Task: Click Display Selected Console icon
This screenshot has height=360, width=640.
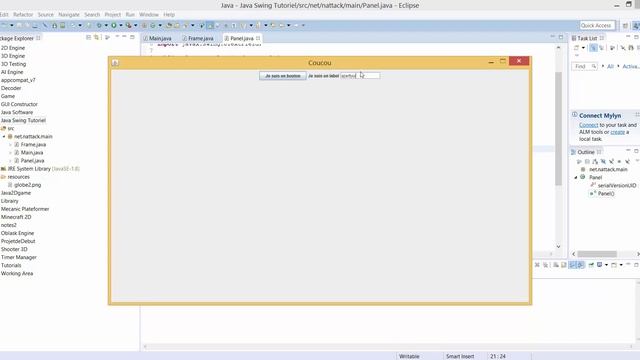Action: (x=600, y=265)
